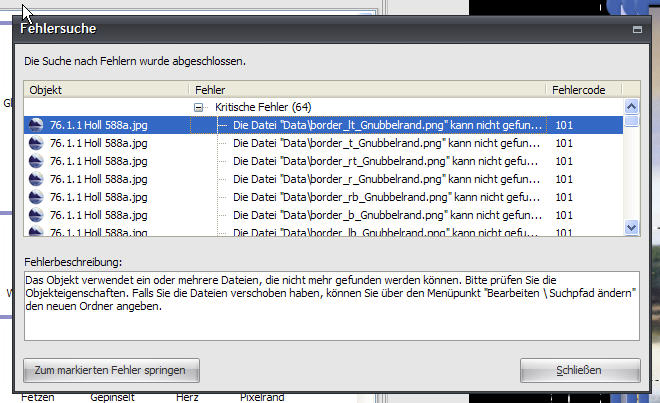Click the image icon of the border_b_Gnubbelrand row
Image resolution: width=660 pixels, height=403 pixels.
click(37, 215)
